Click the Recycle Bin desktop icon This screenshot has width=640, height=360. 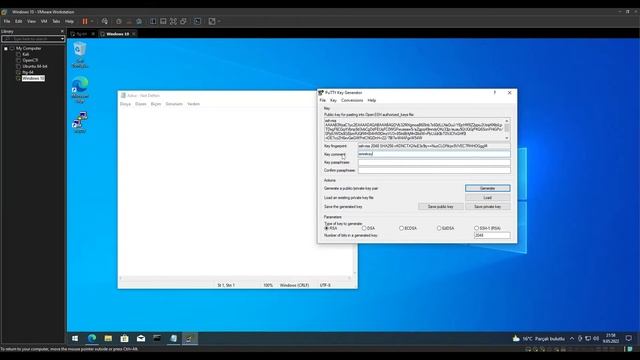80,54
